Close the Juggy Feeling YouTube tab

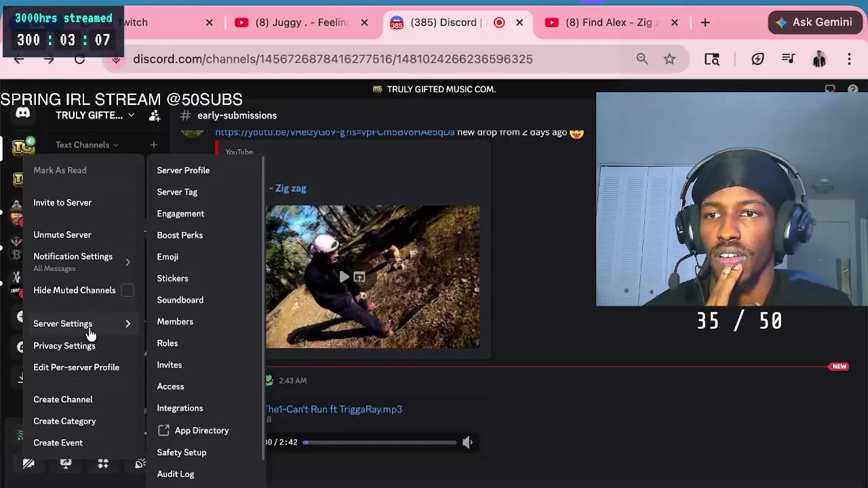pos(364,22)
